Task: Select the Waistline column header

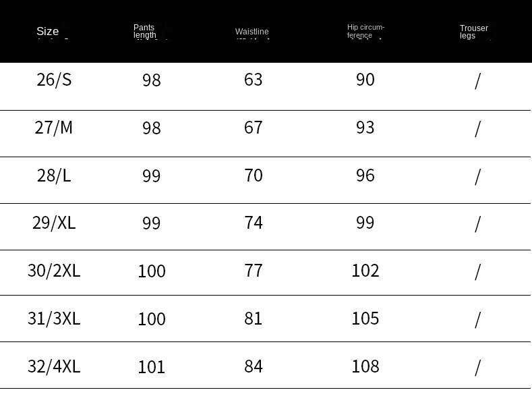Action: pyautogui.click(x=252, y=32)
